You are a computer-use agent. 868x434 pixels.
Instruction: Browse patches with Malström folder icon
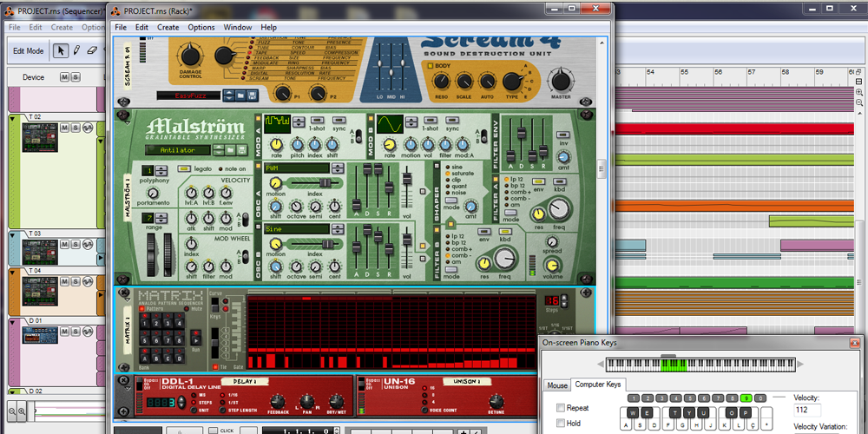(230, 150)
